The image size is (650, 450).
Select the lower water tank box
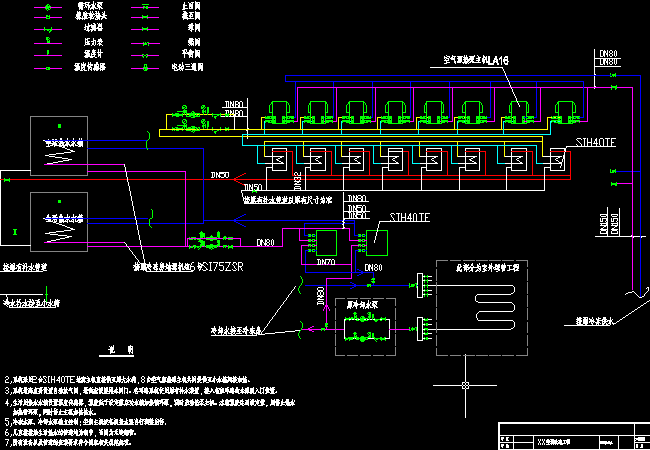tap(58, 219)
